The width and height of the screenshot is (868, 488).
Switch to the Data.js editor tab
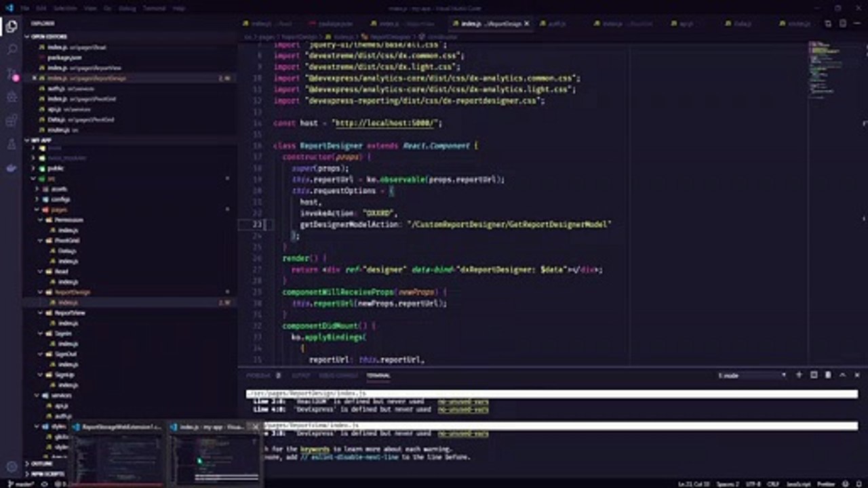click(x=741, y=24)
